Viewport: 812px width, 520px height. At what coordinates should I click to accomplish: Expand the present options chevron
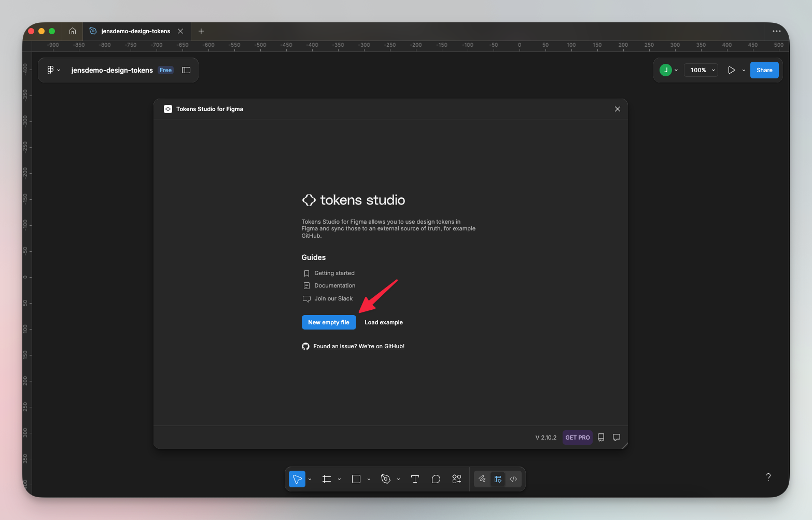(x=744, y=70)
